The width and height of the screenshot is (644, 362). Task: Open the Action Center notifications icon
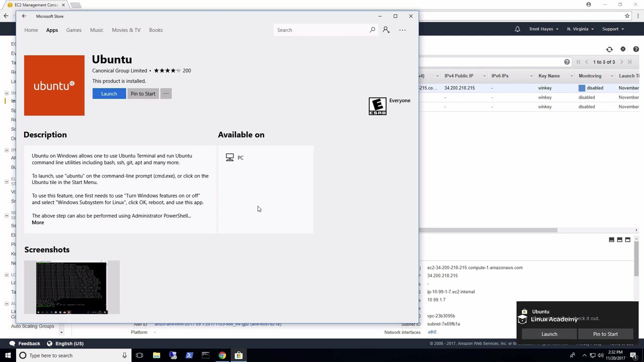click(633, 355)
